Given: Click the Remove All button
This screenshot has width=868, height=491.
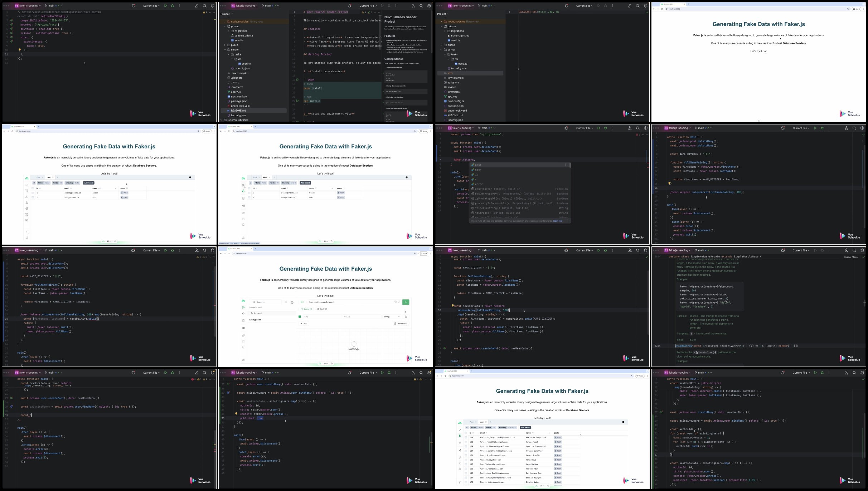Looking at the screenshot, I should click(x=401, y=324).
